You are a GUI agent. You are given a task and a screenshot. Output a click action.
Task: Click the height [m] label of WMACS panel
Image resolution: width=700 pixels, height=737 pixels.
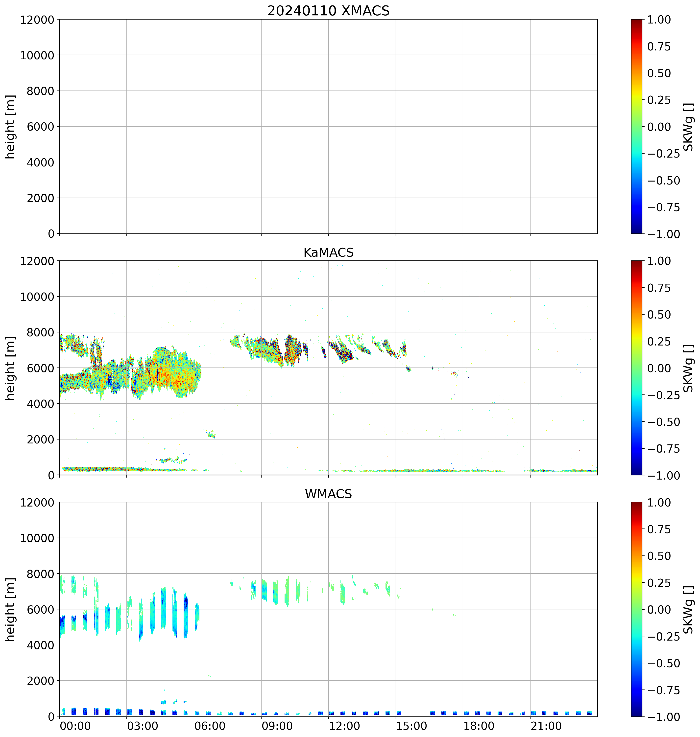point(10,609)
